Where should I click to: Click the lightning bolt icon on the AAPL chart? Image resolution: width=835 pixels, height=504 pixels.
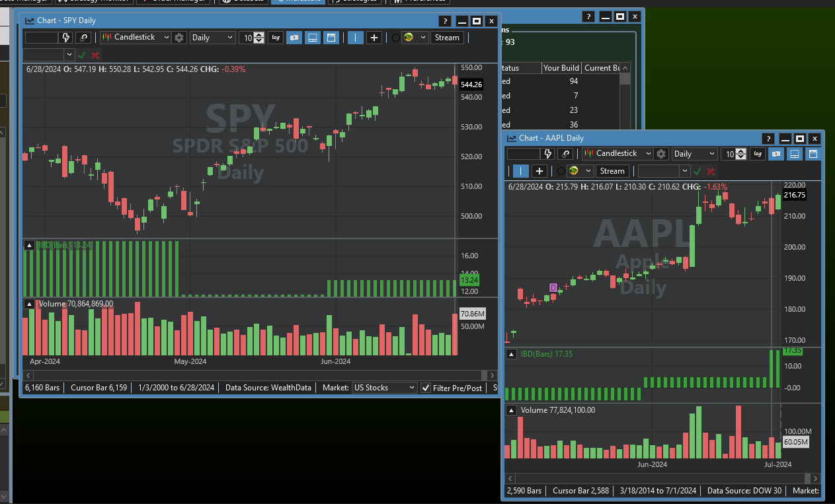(548, 153)
